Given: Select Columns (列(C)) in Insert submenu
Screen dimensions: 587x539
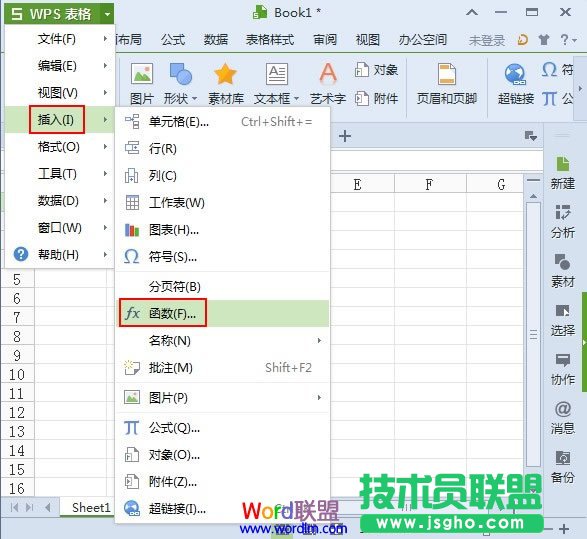Looking at the screenshot, I should click(x=223, y=176).
